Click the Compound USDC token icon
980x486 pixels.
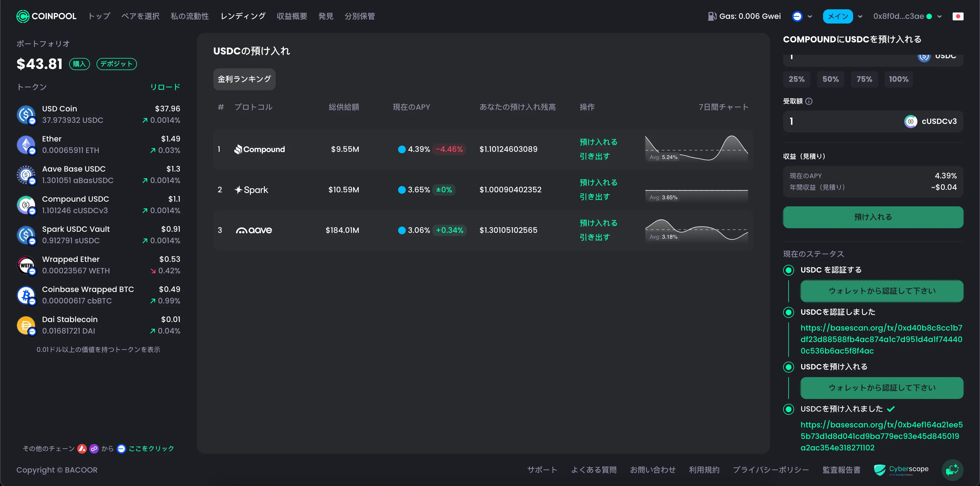pos(26,205)
